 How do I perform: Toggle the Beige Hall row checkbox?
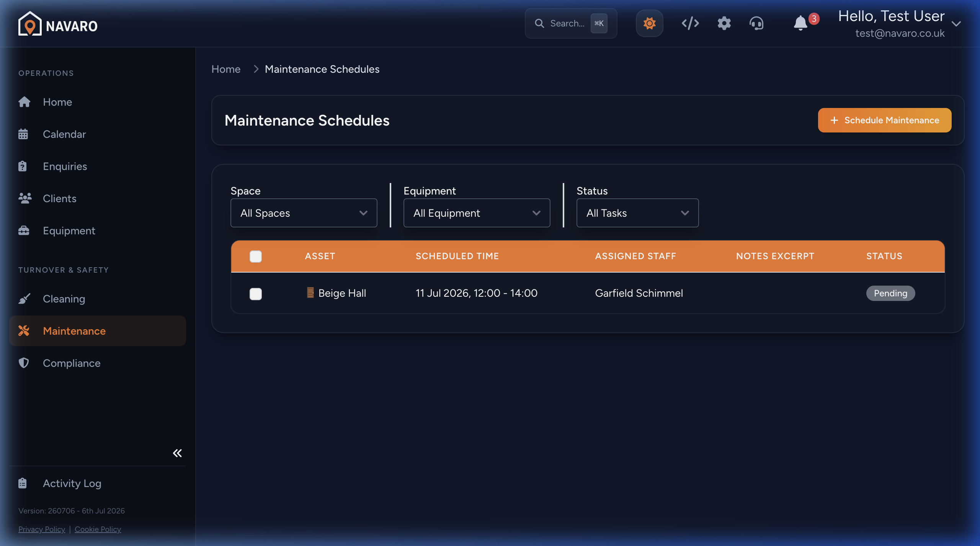click(x=256, y=294)
